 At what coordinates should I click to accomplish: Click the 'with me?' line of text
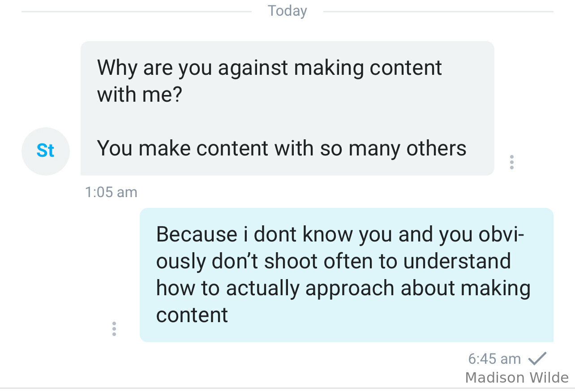coord(140,95)
